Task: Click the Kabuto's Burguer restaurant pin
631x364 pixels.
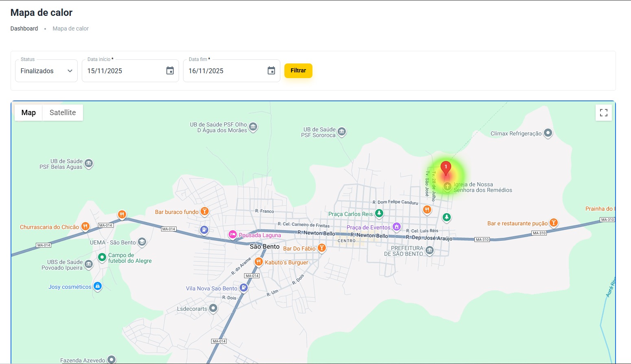Action: pyautogui.click(x=258, y=262)
